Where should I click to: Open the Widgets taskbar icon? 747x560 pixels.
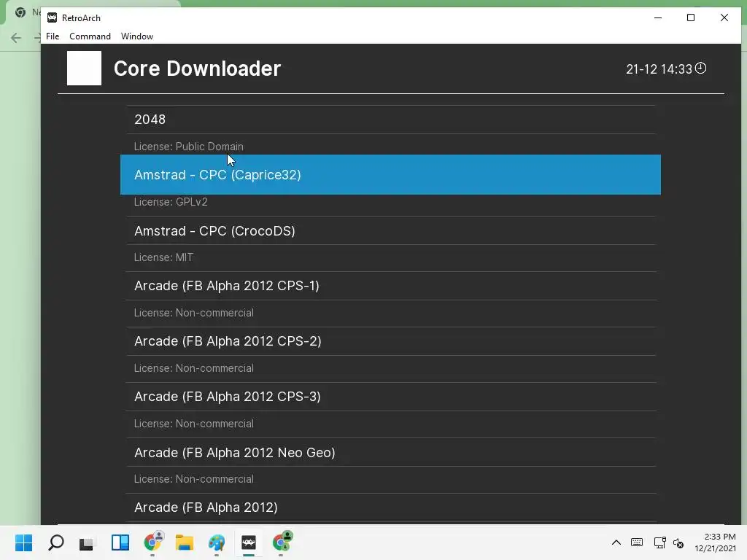[120, 542]
